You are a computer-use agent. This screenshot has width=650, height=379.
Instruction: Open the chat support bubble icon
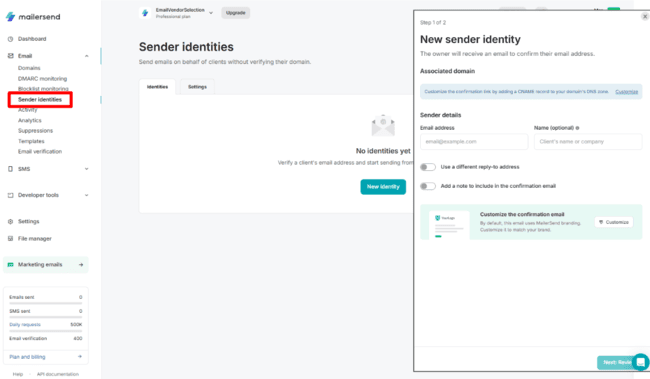tap(640, 362)
